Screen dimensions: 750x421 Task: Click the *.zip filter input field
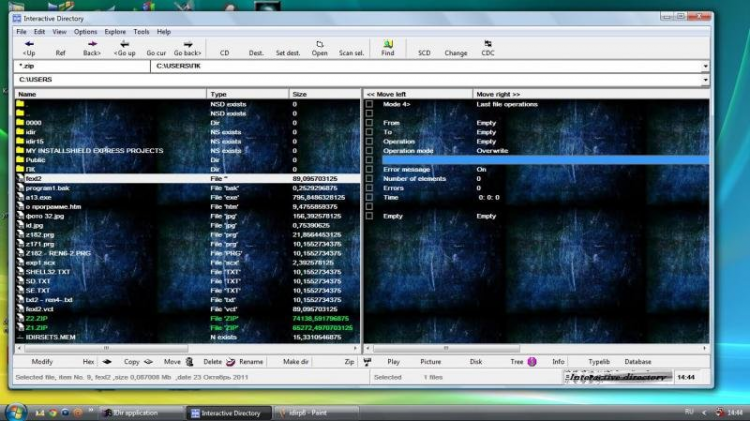point(82,66)
